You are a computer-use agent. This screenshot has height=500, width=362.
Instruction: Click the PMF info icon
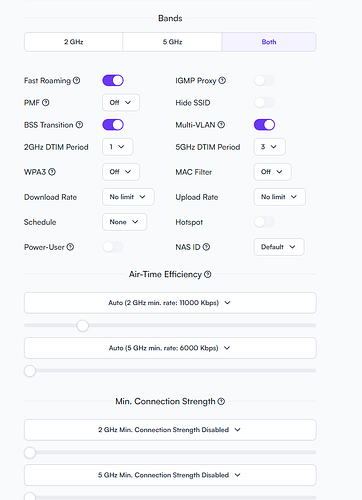(46, 103)
